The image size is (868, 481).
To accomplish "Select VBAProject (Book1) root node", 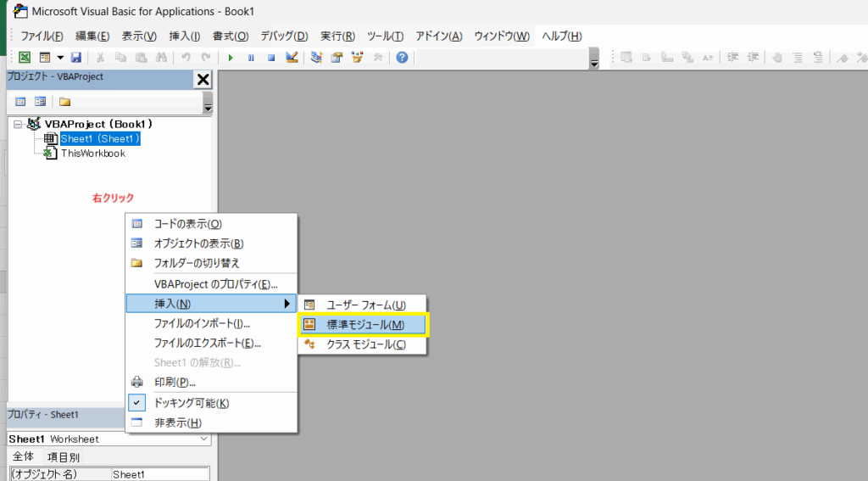I will pos(98,124).
